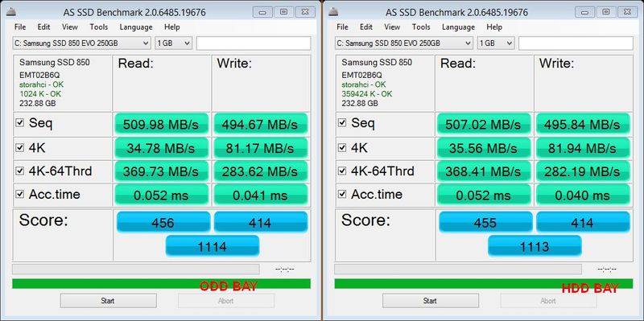This screenshot has height=321, width=644.
Task: Open File menu in the left window
Action: 19,27
